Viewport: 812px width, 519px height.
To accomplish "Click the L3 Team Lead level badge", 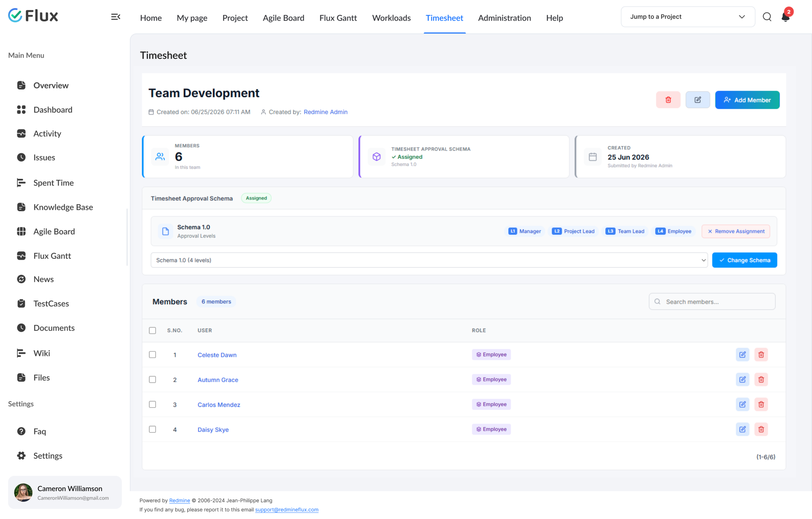I will point(625,231).
